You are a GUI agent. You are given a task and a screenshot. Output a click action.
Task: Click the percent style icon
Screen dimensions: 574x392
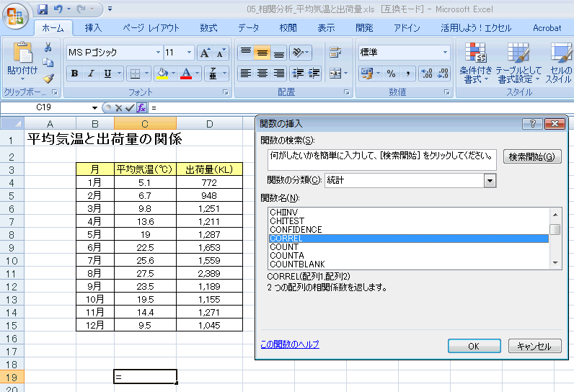coord(391,73)
